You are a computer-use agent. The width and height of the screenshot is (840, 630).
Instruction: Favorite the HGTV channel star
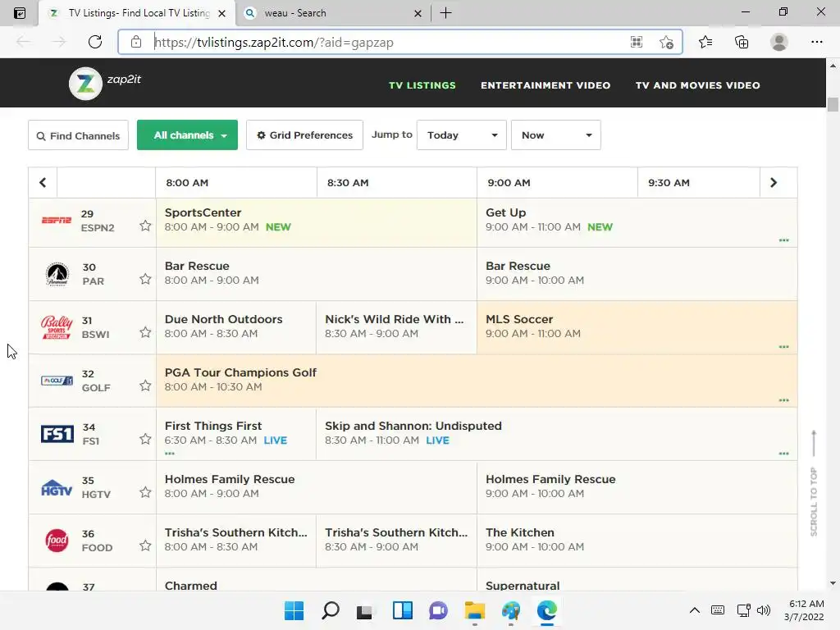click(145, 492)
